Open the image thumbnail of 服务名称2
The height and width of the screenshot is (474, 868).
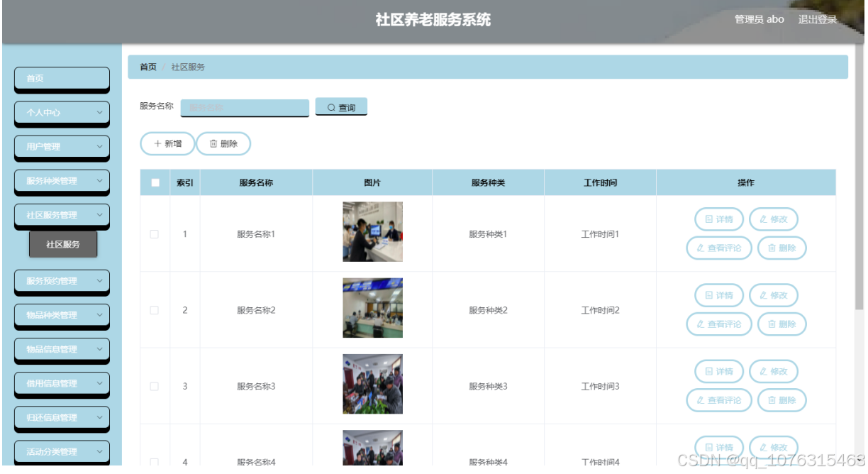pyautogui.click(x=372, y=308)
